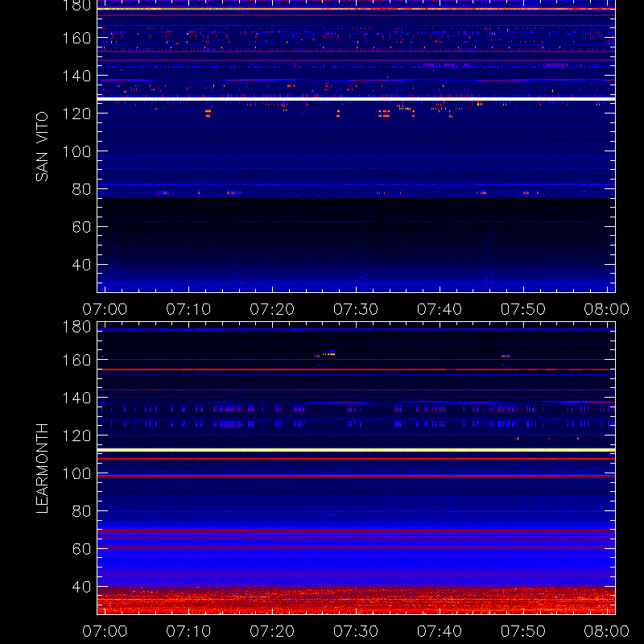The width and height of the screenshot is (644, 644).
Task: Choose the 180 frequency label on Learmonth axis
Action: coord(76,327)
